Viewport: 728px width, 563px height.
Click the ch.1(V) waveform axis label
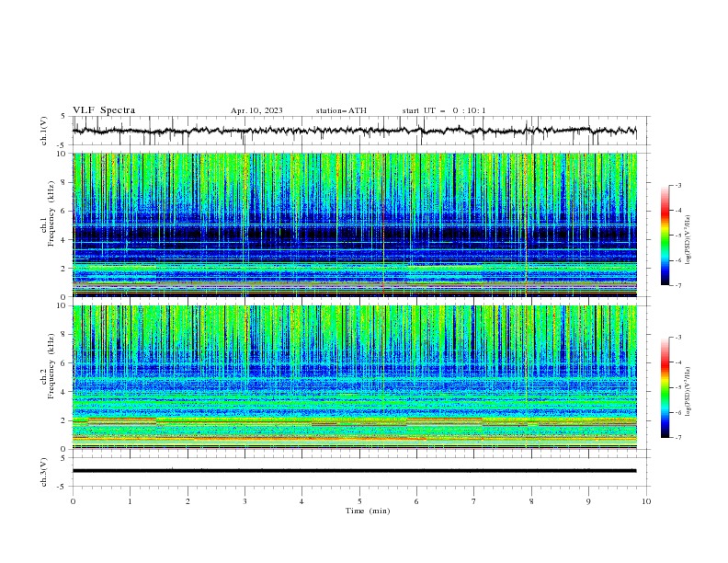point(44,131)
